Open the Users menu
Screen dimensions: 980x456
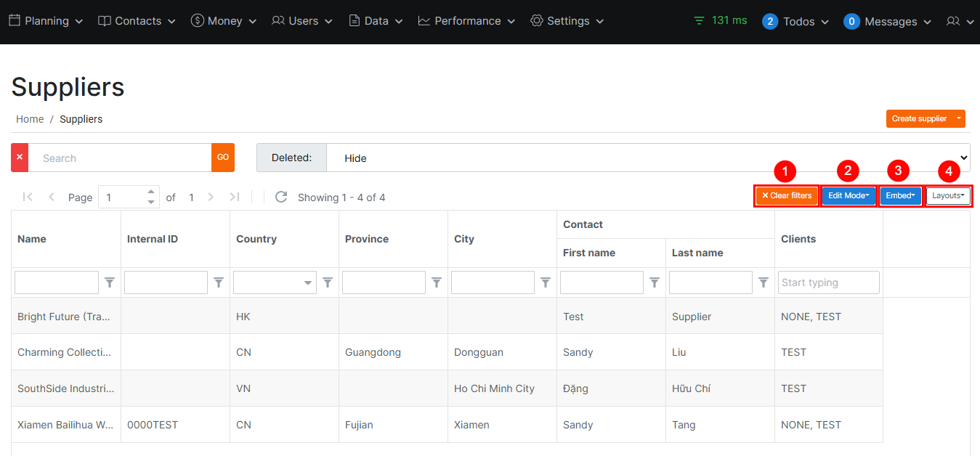pos(302,21)
